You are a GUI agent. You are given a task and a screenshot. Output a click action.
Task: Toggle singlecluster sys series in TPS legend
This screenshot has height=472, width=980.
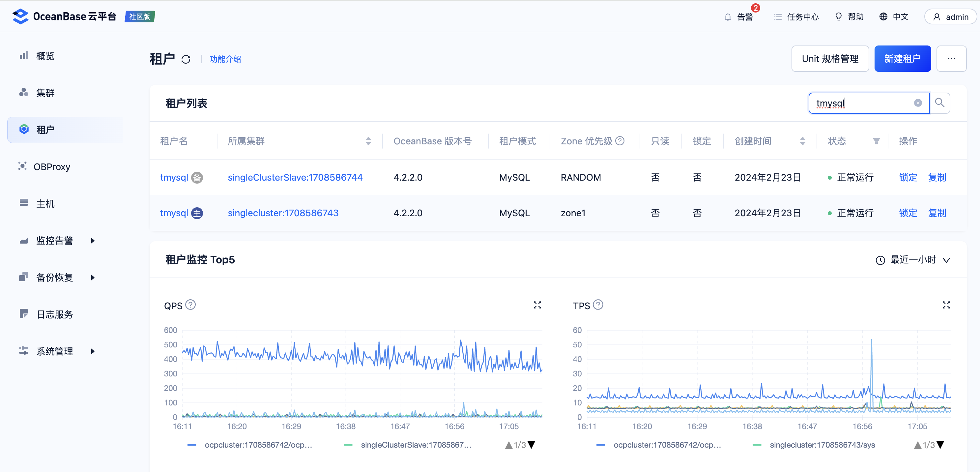[x=822, y=445]
